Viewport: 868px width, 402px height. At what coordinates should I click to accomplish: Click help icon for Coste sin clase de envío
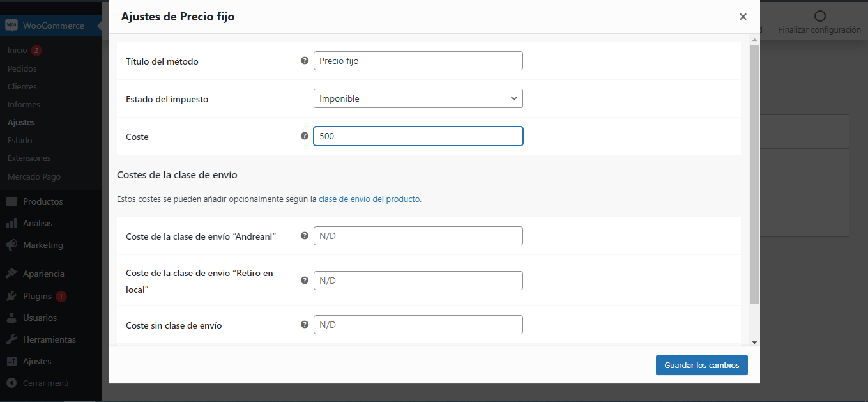tap(305, 325)
